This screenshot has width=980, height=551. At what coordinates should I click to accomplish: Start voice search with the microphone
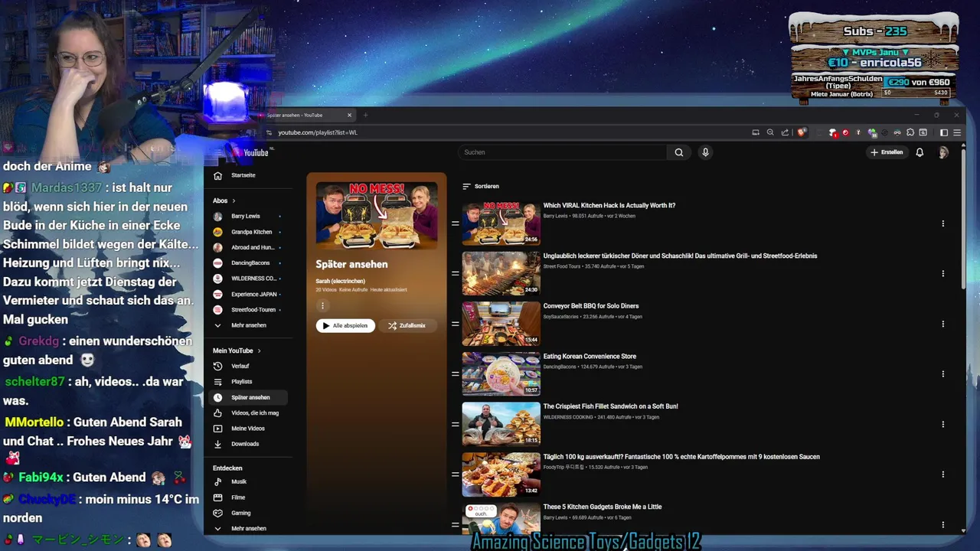pyautogui.click(x=705, y=152)
